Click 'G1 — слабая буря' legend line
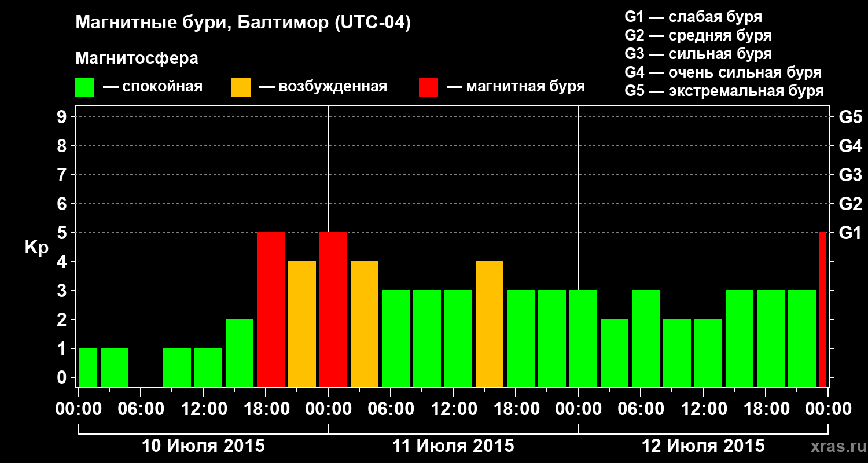Viewport: 868px width, 463px height. pos(693,17)
